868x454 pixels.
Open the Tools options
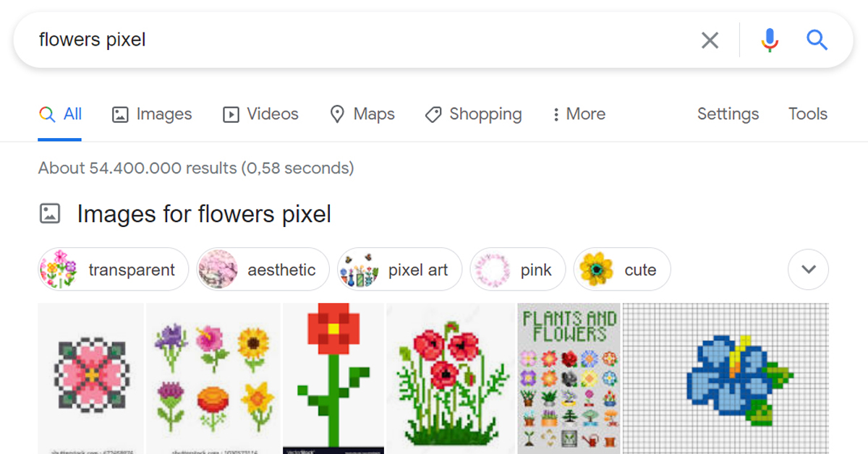[x=808, y=114]
